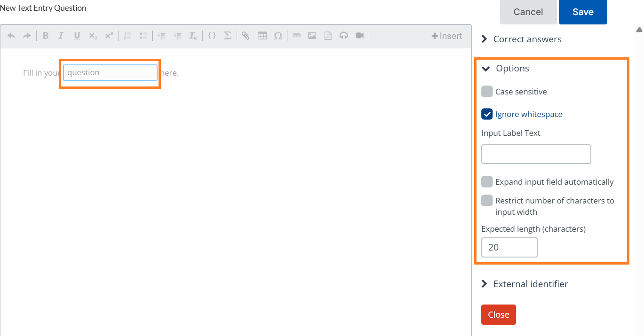Click the red Close button
This screenshot has height=336, width=644.
(499, 315)
